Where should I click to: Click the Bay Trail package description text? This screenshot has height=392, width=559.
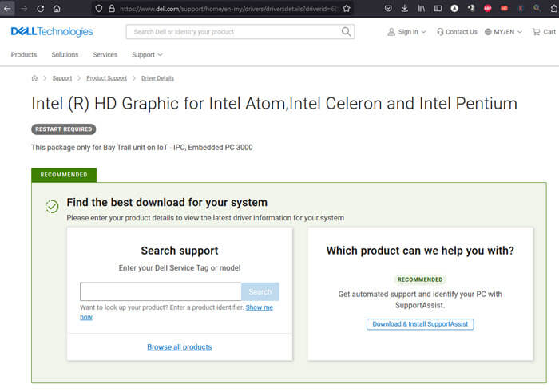coord(142,148)
